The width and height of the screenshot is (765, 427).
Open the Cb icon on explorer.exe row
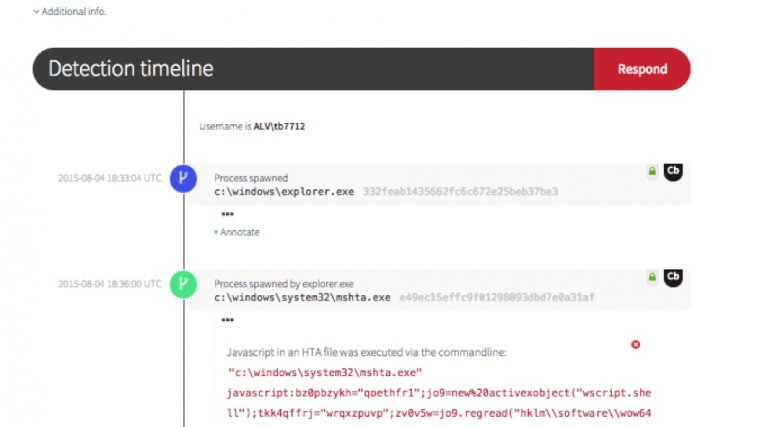pyautogui.click(x=673, y=172)
